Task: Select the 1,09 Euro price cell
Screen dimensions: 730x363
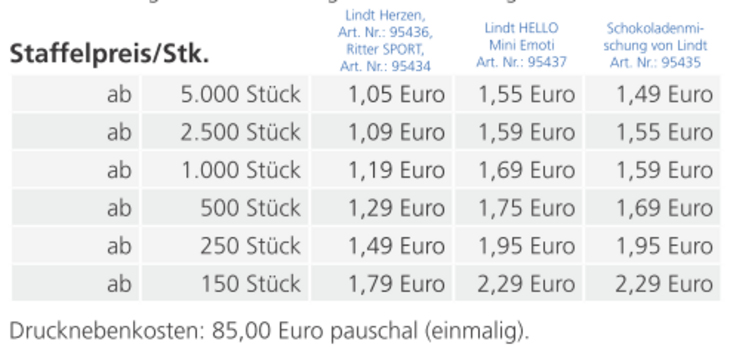Action: (381, 132)
